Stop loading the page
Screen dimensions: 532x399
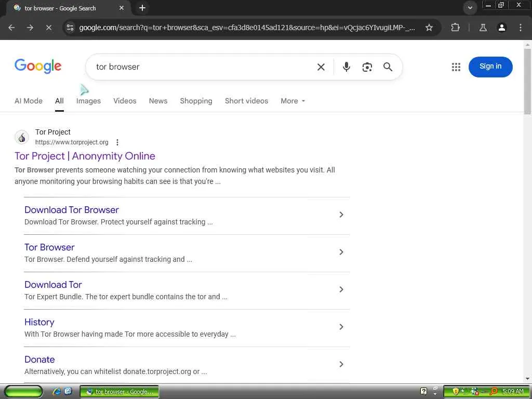point(49,28)
